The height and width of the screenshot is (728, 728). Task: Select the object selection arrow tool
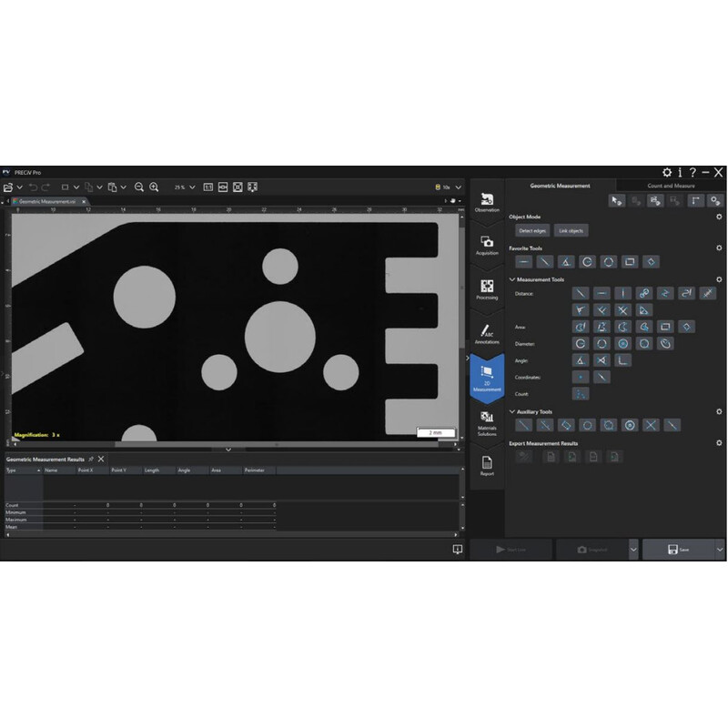(x=615, y=200)
